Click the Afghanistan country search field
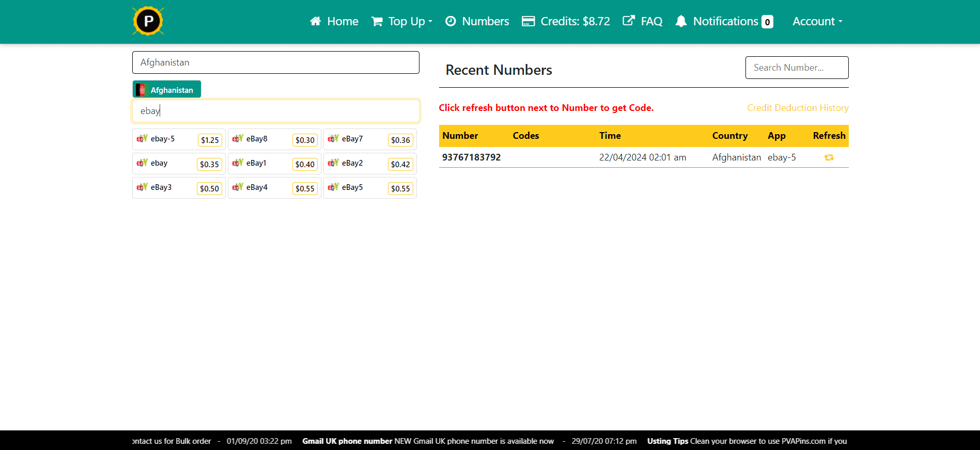 coord(276,62)
